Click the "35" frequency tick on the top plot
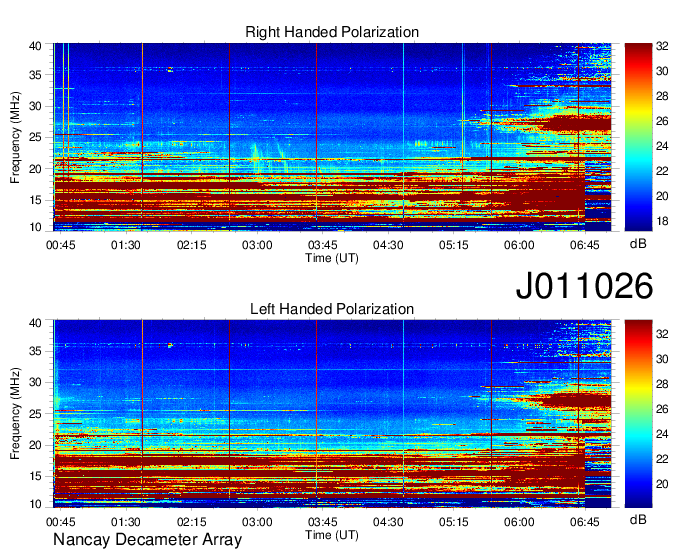 click(35, 75)
